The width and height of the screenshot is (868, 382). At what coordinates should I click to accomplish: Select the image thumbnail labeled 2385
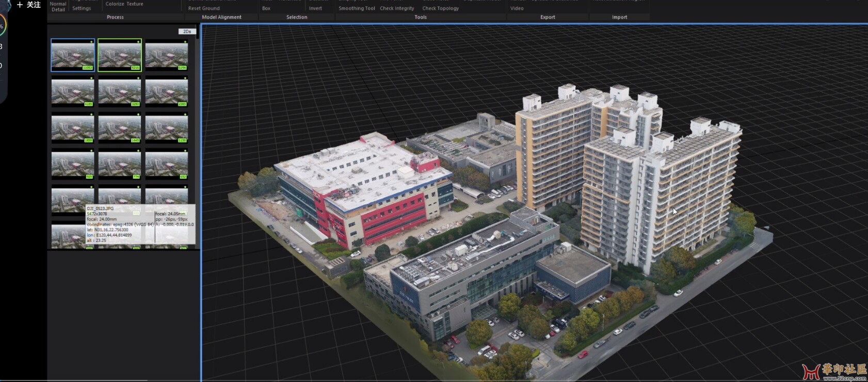167,92
